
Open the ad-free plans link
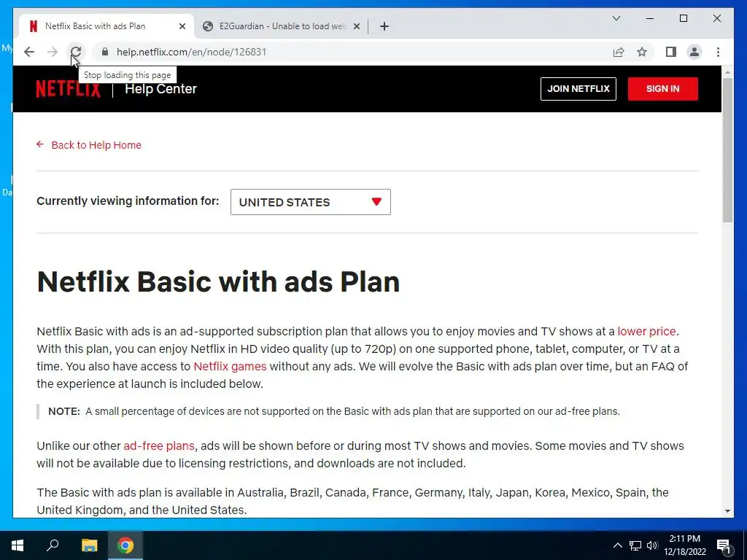[159, 446]
